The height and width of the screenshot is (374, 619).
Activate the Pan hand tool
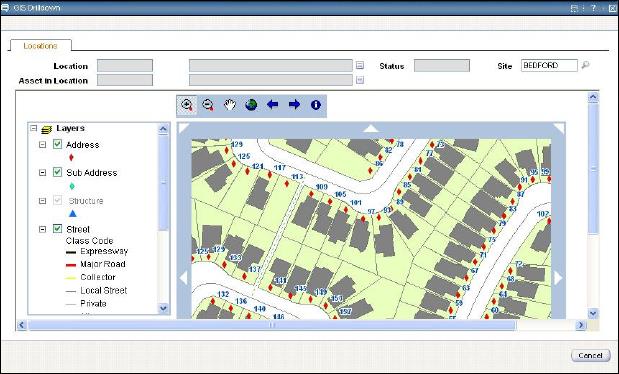click(x=230, y=105)
